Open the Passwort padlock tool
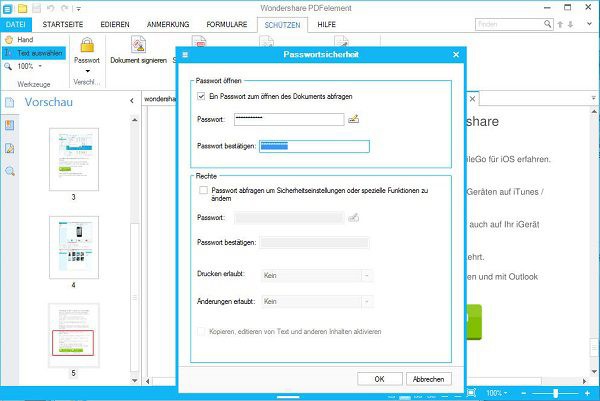600x401 pixels. pos(87,45)
